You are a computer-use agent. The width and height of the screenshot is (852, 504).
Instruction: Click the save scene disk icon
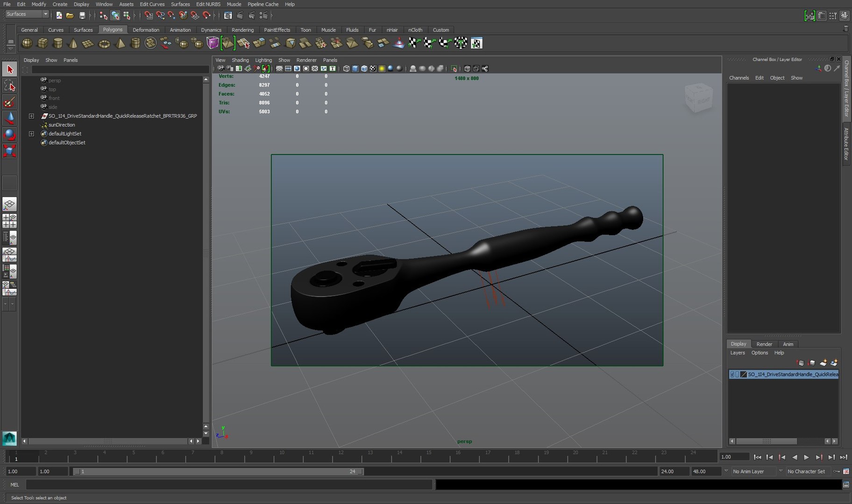click(82, 15)
